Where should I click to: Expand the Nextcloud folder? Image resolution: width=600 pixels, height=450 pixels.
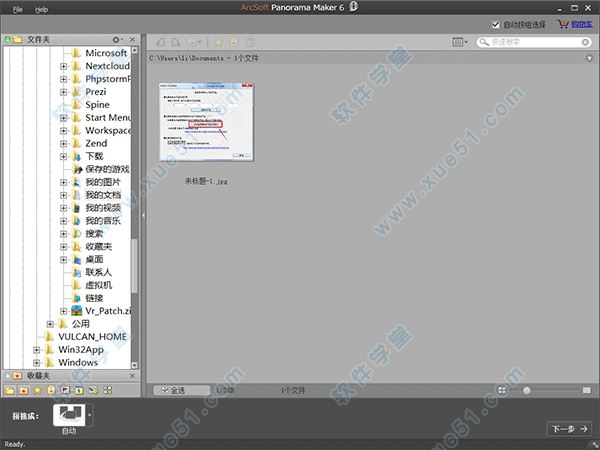click(64, 66)
